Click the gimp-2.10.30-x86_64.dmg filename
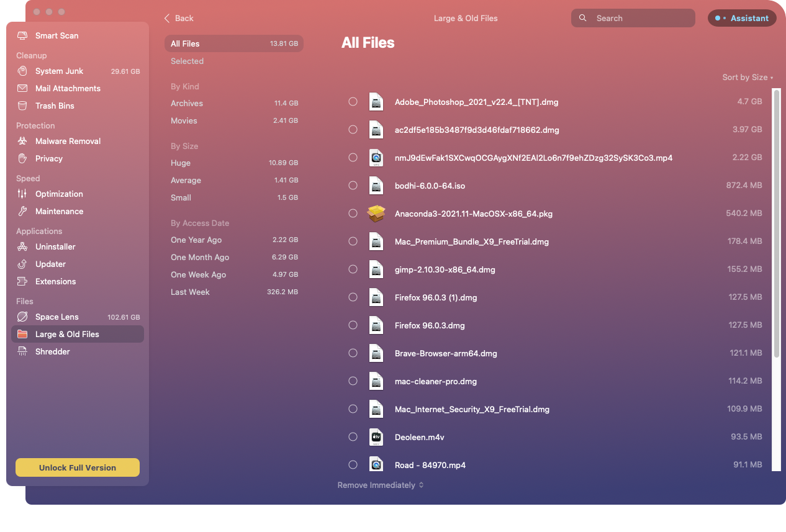 (x=445, y=270)
